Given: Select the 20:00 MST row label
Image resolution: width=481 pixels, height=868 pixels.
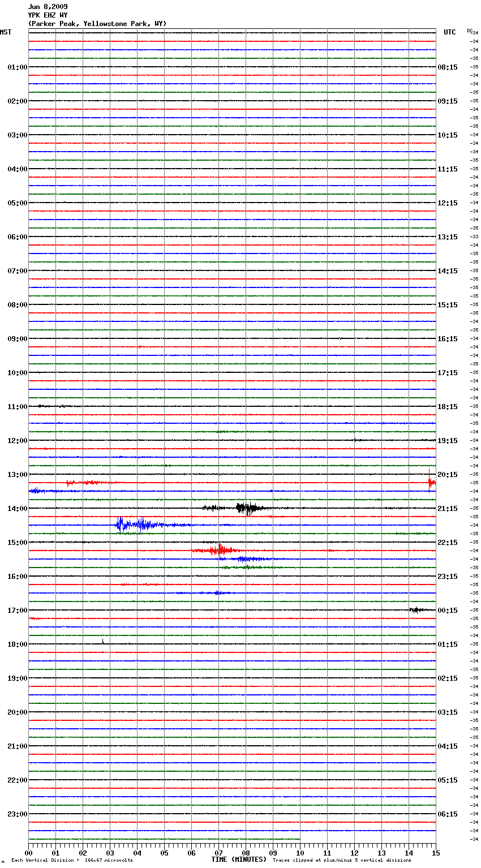Looking at the screenshot, I should tap(18, 712).
